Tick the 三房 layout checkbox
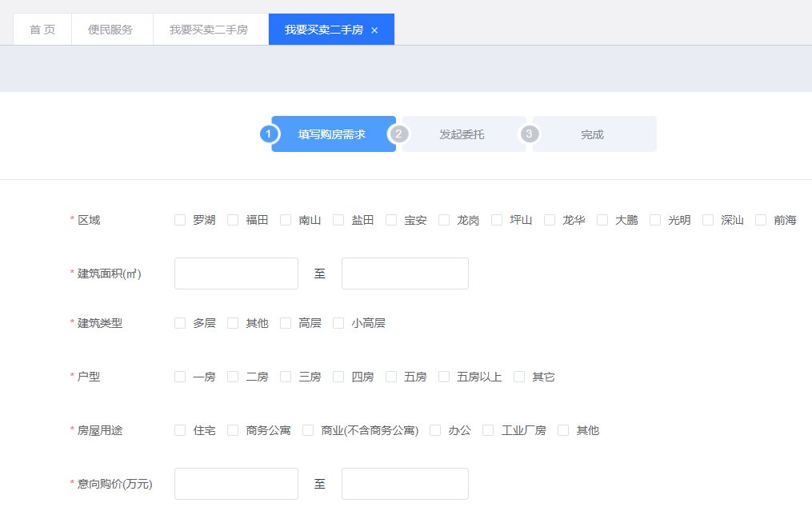Image resolution: width=812 pixels, height=519 pixels. click(x=286, y=377)
